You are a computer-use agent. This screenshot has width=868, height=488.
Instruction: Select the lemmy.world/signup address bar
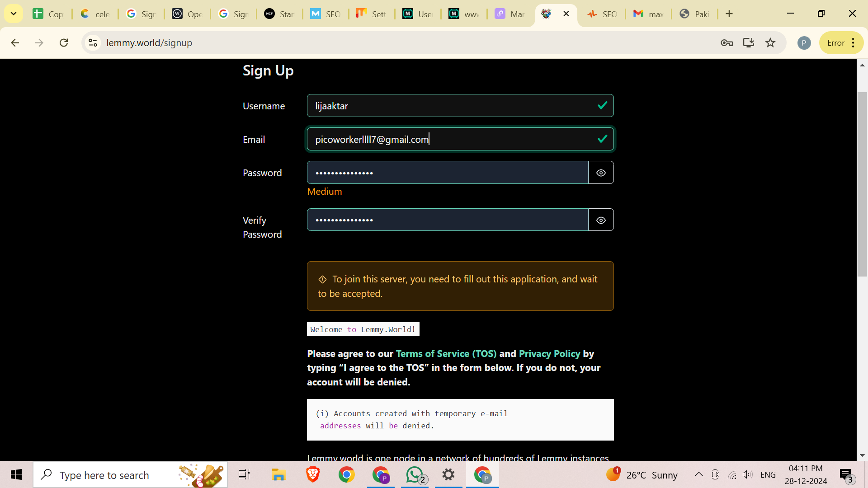coord(149,42)
